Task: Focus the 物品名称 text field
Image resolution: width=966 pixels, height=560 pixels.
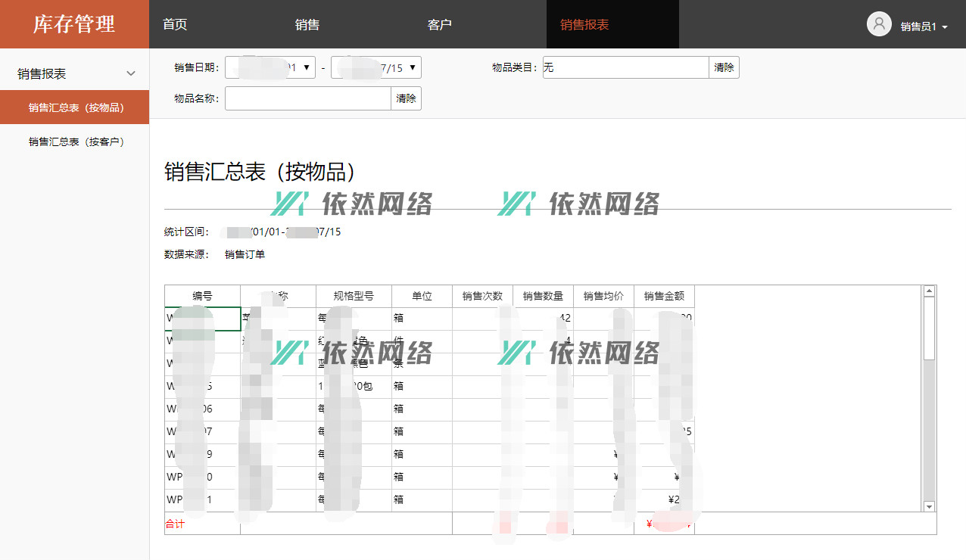Action: (x=307, y=98)
